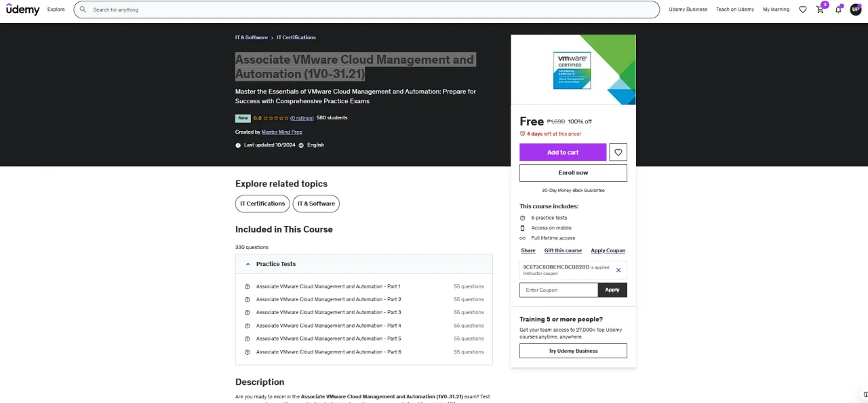Image resolution: width=868 pixels, height=403 pixels.
Task: Click Part 2 practice test row text
Action: click(x=329, y=299)
